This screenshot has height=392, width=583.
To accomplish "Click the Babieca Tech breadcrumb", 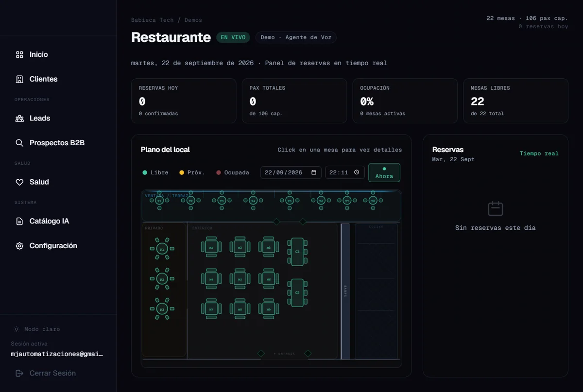I will point(152,20).
